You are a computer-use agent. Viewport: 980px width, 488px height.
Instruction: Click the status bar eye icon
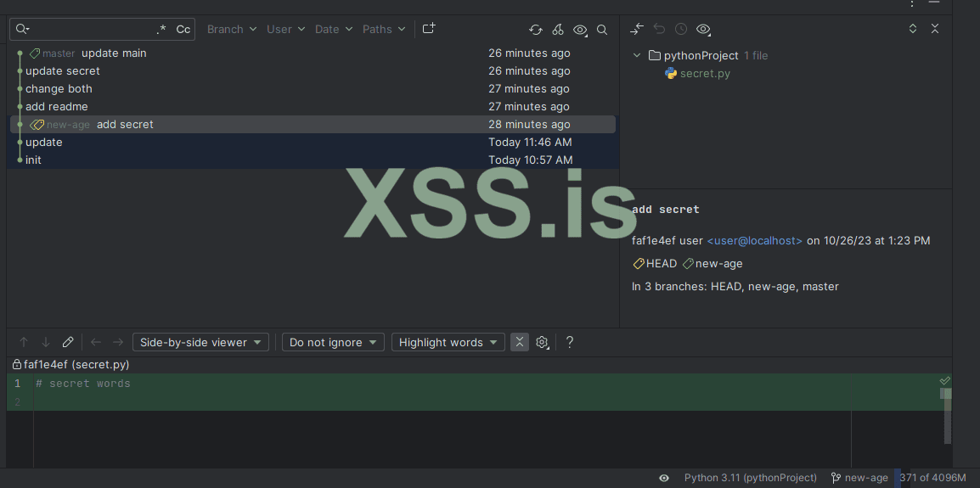pos(664,478)
